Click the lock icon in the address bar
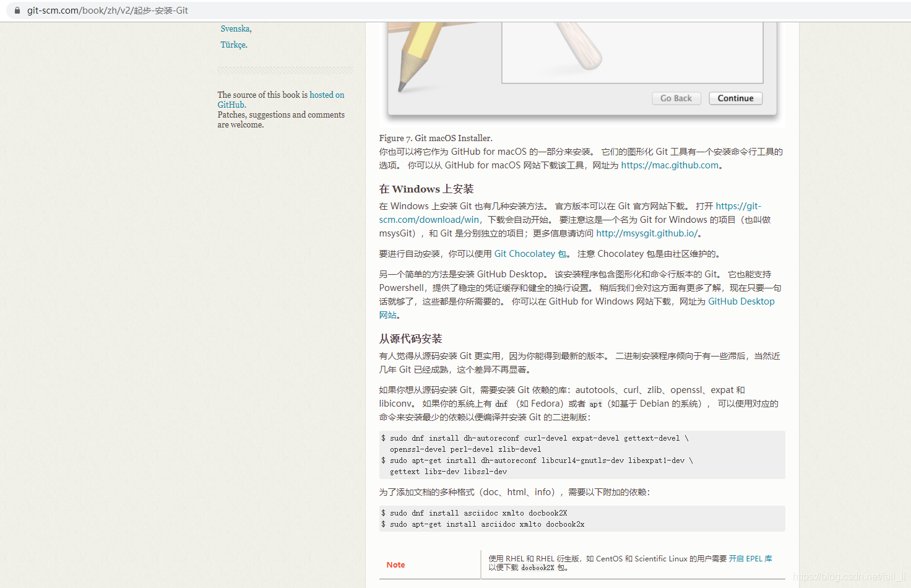The width and height of the screenshot is (911, 588). tap(17, 11)
